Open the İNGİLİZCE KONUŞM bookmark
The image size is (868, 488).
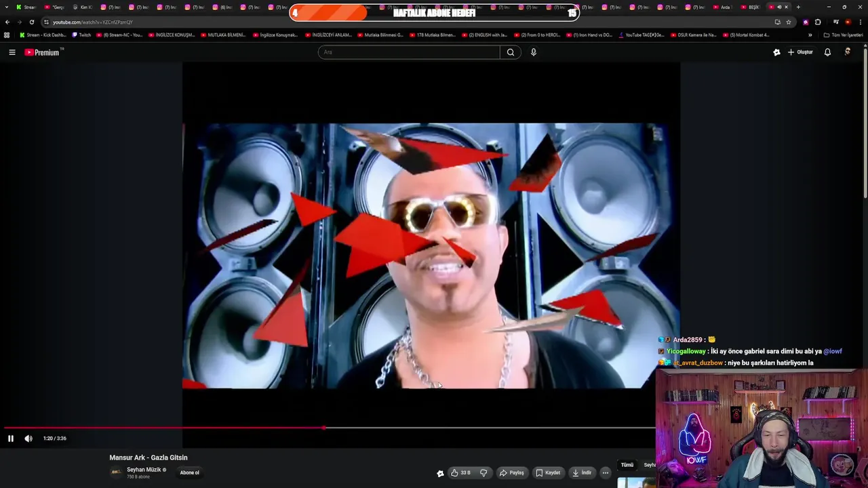pos(172,35)
